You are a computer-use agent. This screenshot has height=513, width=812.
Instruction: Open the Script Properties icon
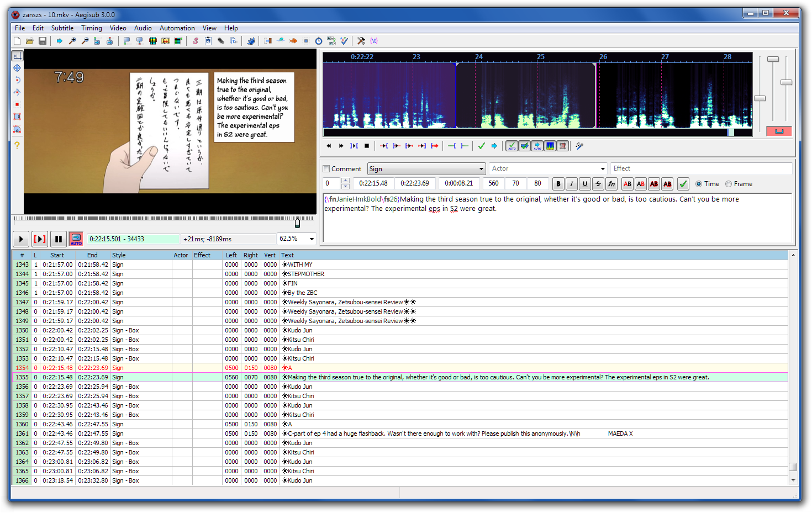208,40
